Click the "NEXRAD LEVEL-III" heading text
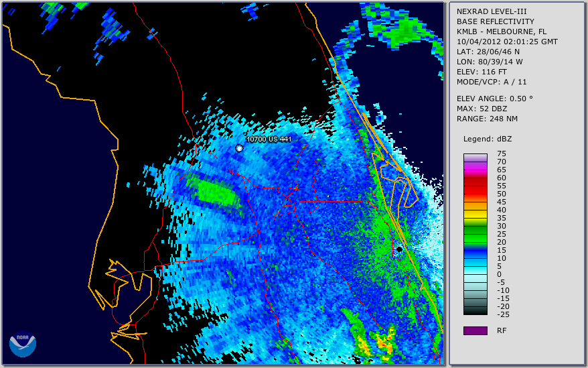Viewport: 588px width, 368px height. coord(492,11)
